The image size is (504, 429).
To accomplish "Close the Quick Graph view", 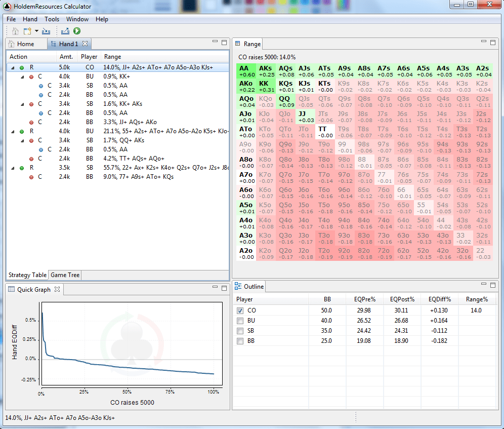I will pos(57,289).
